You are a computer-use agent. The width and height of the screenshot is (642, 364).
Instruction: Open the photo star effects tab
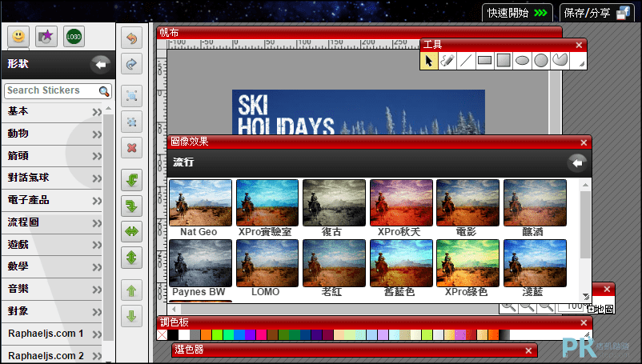pyautogui.click(x=46, y=37)
